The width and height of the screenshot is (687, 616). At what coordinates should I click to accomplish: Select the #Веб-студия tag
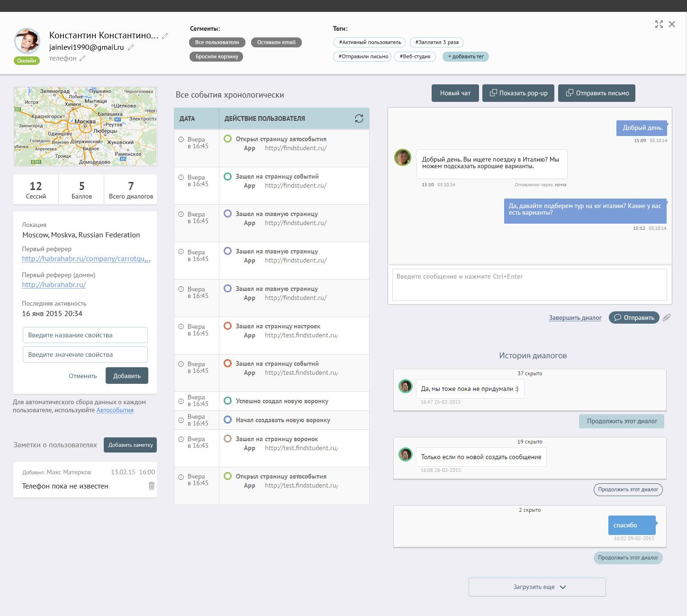[415, 56]
